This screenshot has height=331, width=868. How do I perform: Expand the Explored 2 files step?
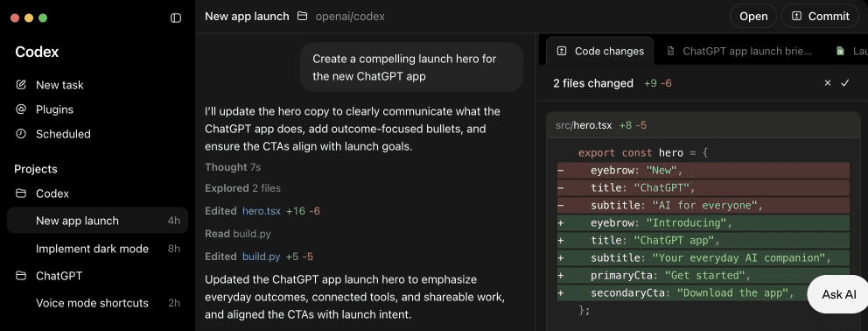click(242, 188)
